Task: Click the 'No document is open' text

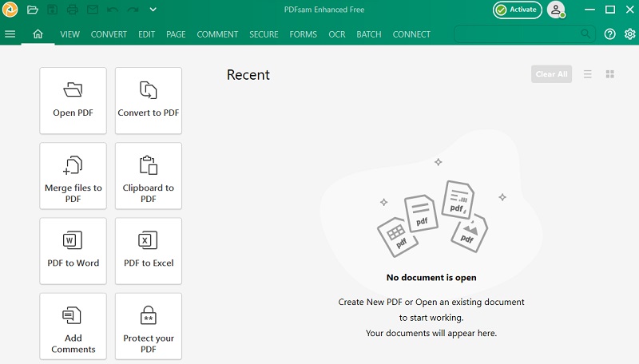Action: 431,278
